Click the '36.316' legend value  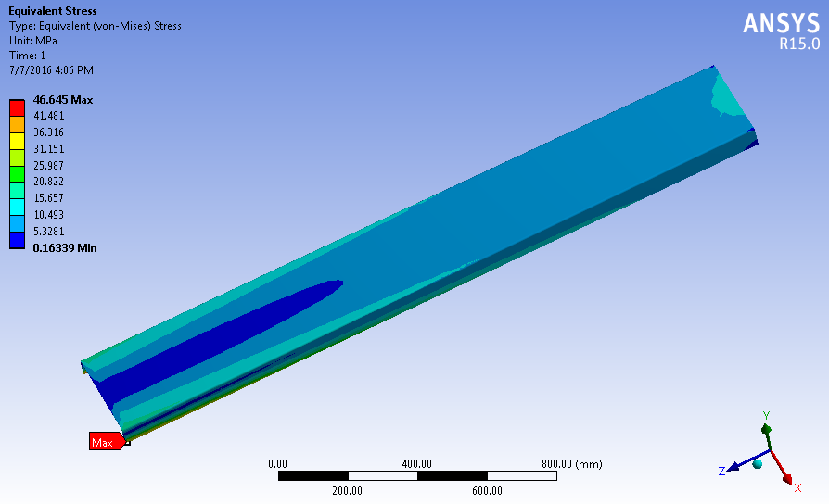(x=48, y=132)
